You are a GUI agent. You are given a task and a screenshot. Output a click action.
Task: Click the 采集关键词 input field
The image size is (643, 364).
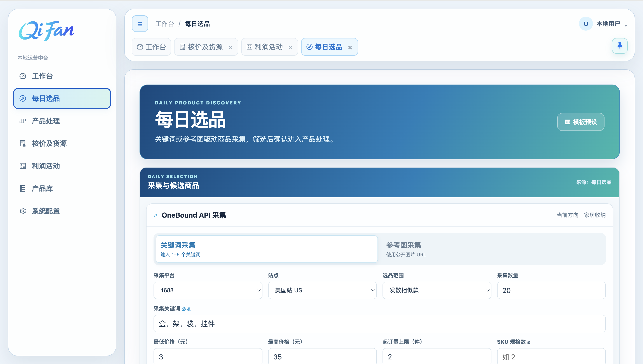click(379, 324)
